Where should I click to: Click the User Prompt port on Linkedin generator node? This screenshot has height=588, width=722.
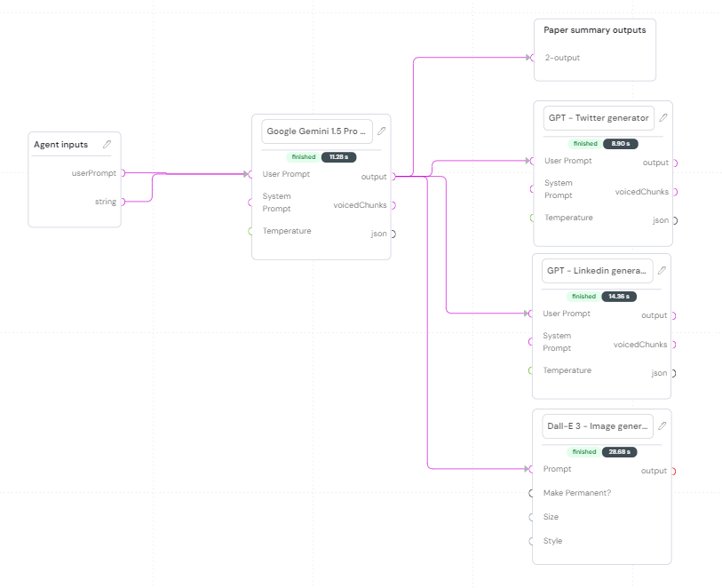[531, 314]
